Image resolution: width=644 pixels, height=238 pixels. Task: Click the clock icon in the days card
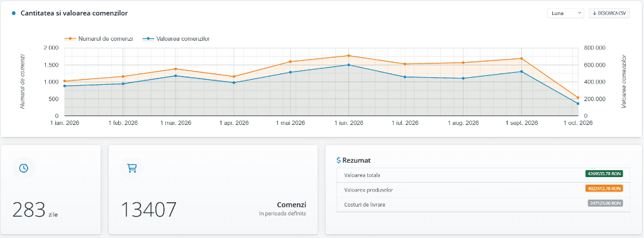[x=24, y=168]
